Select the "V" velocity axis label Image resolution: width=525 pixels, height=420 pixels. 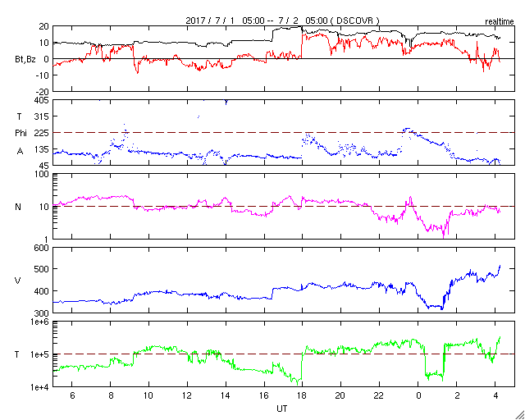[18, 281]
